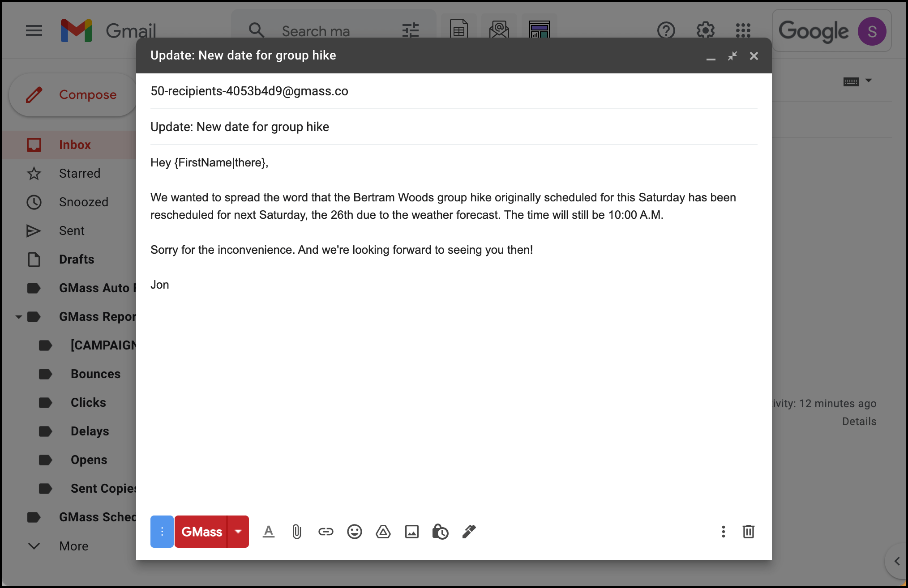The width and height of the screenshot is (908, 588).
Task: Open the Details link
Action: (859, 422)
